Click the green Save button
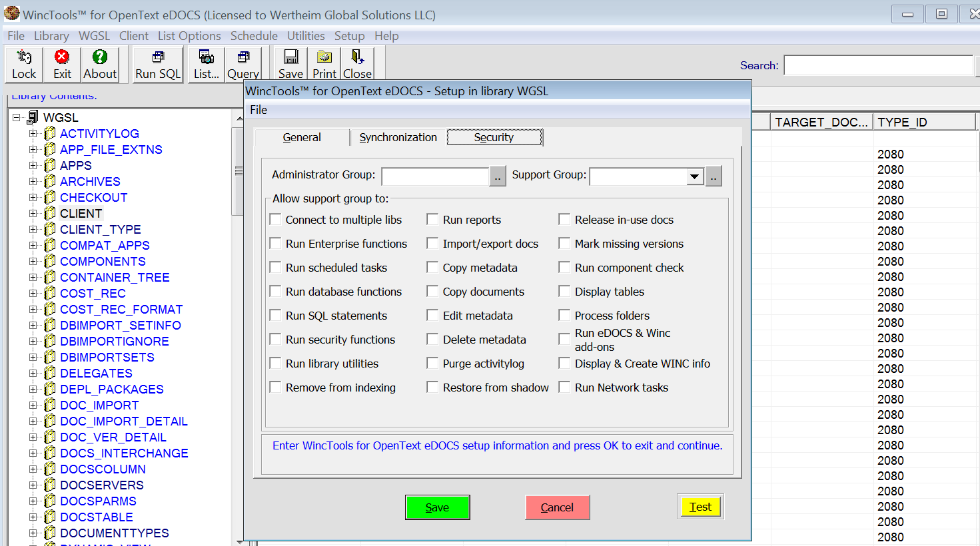 pyautogui.click(x=438, y=507)
